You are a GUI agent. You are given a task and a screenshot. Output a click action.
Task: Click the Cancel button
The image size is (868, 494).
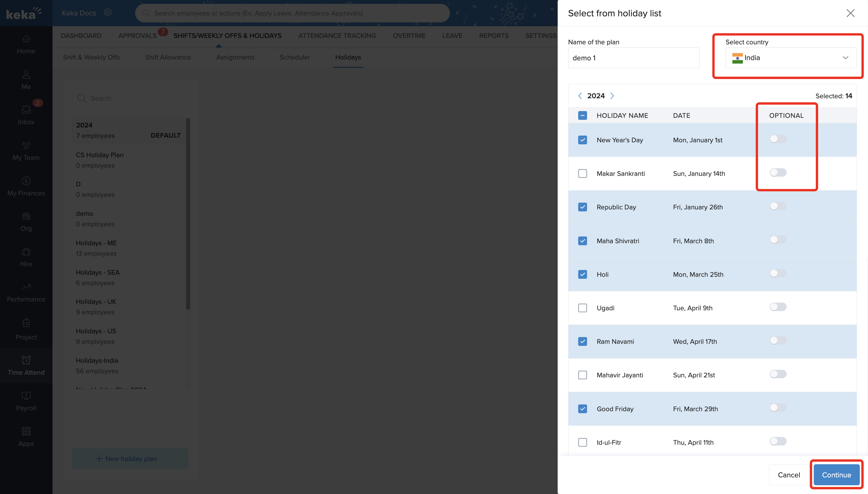[x=788, y=475]
